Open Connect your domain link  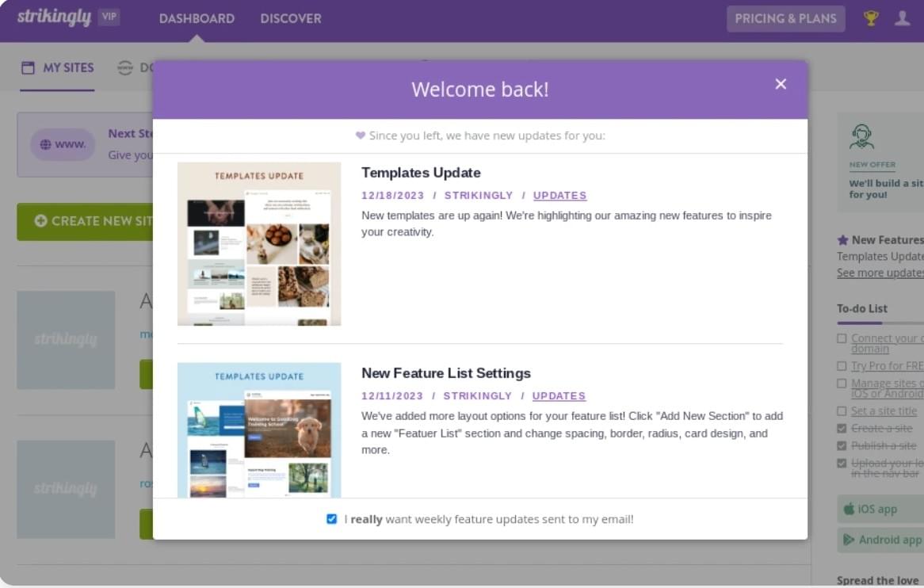[888, 343]
